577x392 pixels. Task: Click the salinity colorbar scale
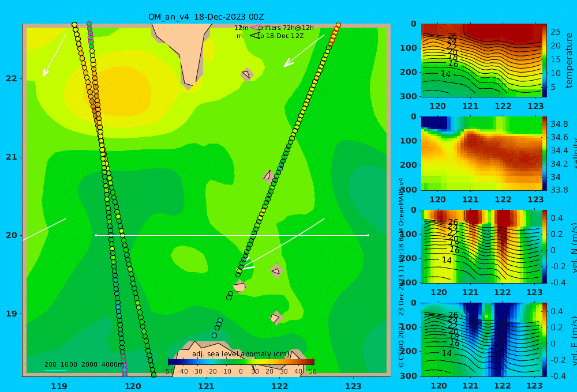(545, 153)
